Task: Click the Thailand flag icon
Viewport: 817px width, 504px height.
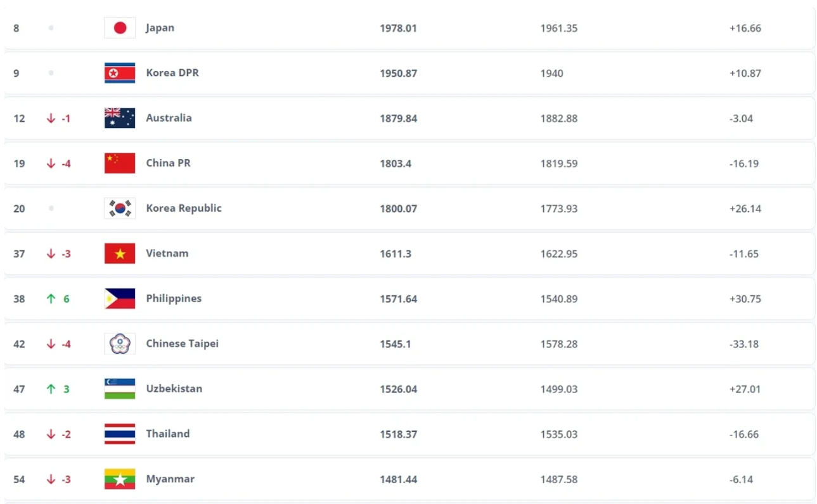Action: click(x=120, y=434)
